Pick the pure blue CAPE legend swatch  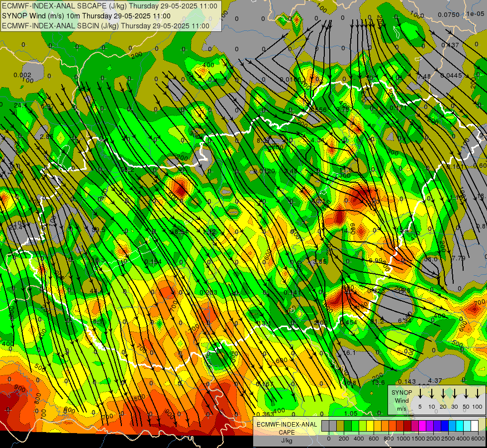tap(444, 426)
